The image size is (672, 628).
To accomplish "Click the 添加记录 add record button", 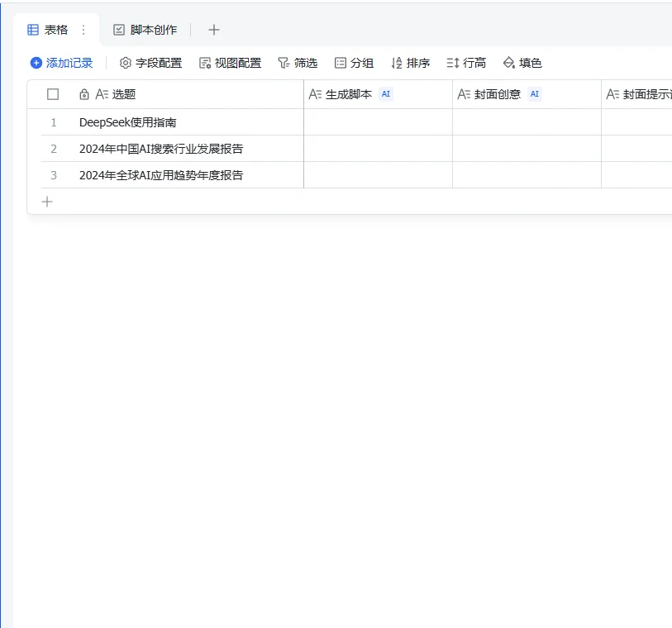I will click(61, 63).
